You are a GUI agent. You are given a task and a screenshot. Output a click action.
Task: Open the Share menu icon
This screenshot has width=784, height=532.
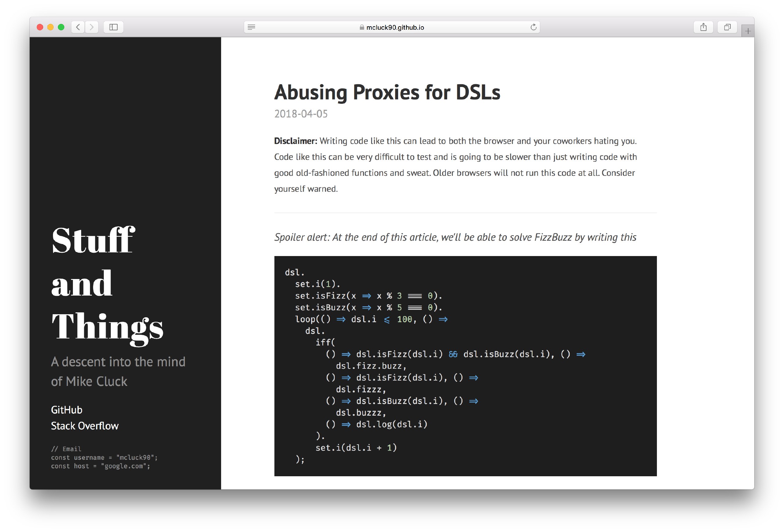click(x=703, y=27)
